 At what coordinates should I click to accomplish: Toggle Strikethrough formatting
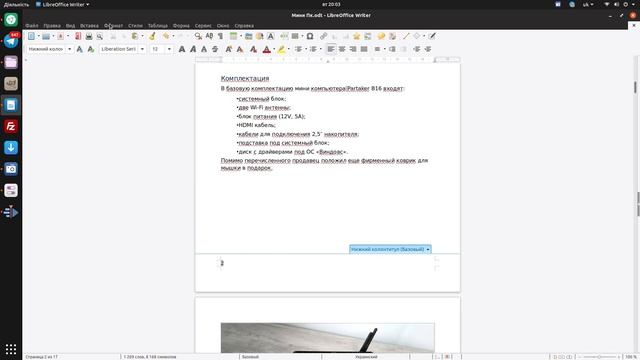[215, 49]
